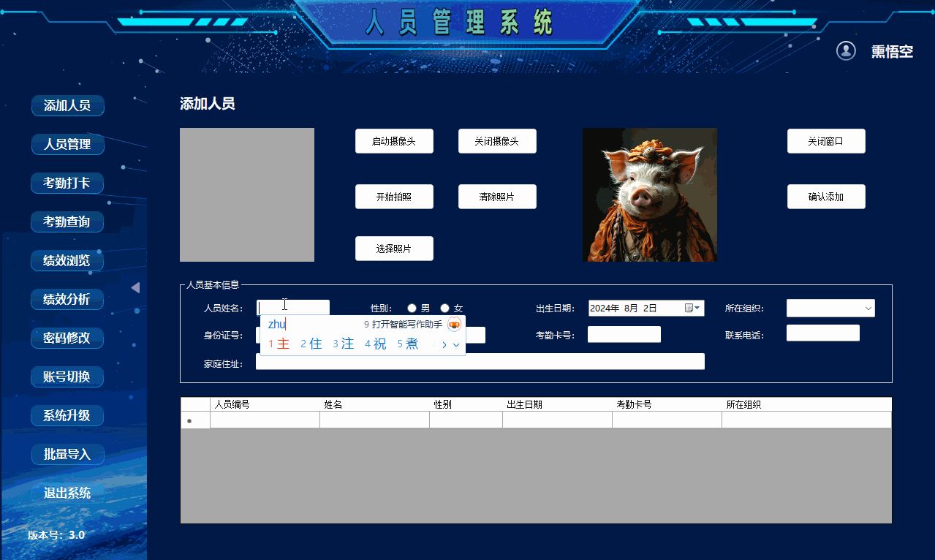Click the 所在组织 column header in table
This screenshot has height=560, width=935.
click(806, 404)
